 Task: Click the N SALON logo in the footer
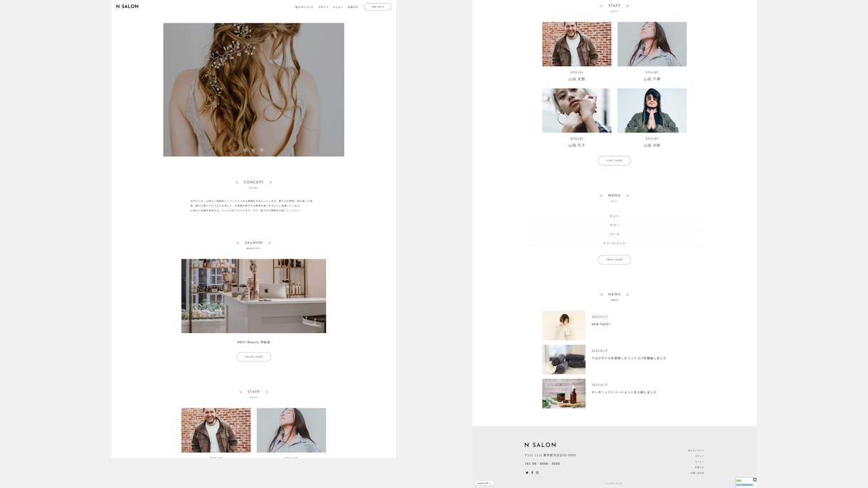click(541, 445)
